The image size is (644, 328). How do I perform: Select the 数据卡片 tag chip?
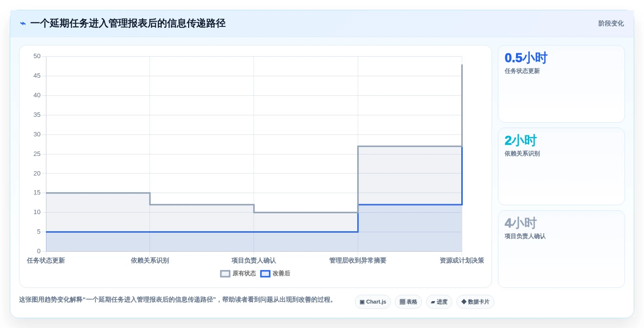(475, 302)
